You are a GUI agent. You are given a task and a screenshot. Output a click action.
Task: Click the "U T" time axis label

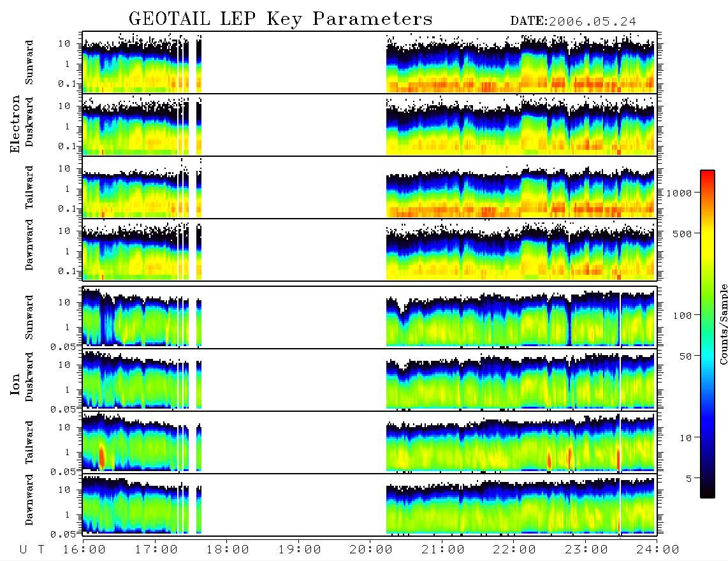pyautogui.click(x=32, y=550)
